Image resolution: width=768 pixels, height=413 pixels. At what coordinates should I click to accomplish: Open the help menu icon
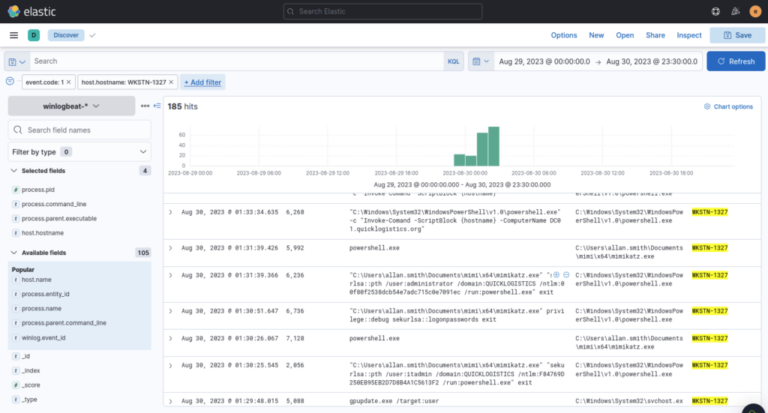pos(715,11)
